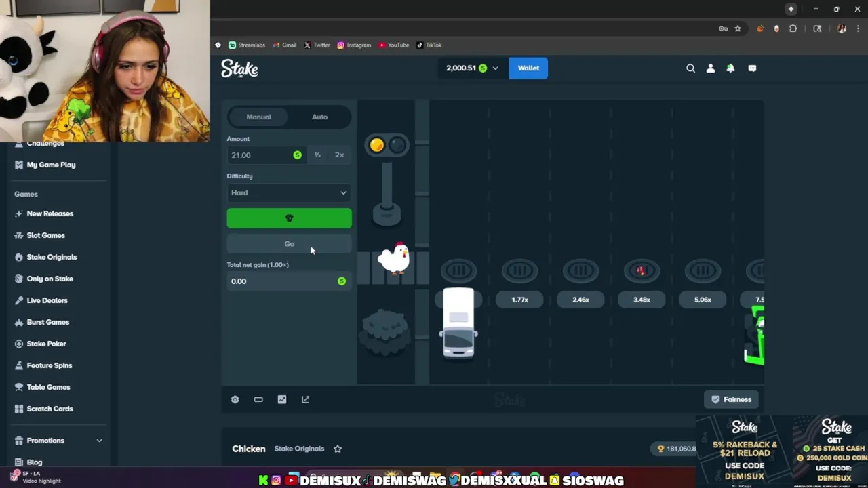Click the 1.77x lane manhole
868x488 pixels.
(x=519, y=271)
